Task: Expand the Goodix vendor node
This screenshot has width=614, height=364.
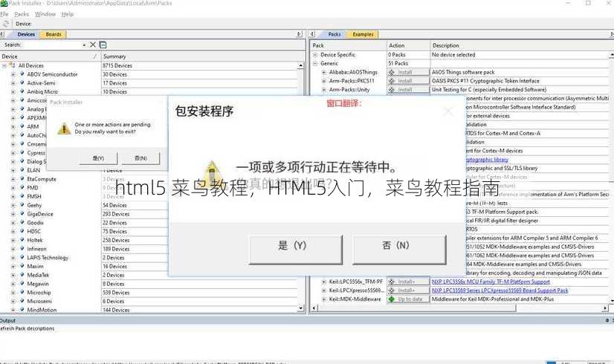Action: pyautogui.click(x=13, y=223)
